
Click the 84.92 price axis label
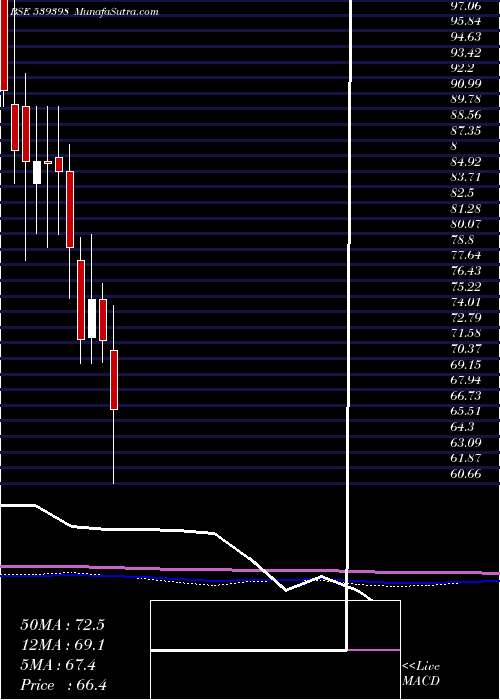click(466, 162)
